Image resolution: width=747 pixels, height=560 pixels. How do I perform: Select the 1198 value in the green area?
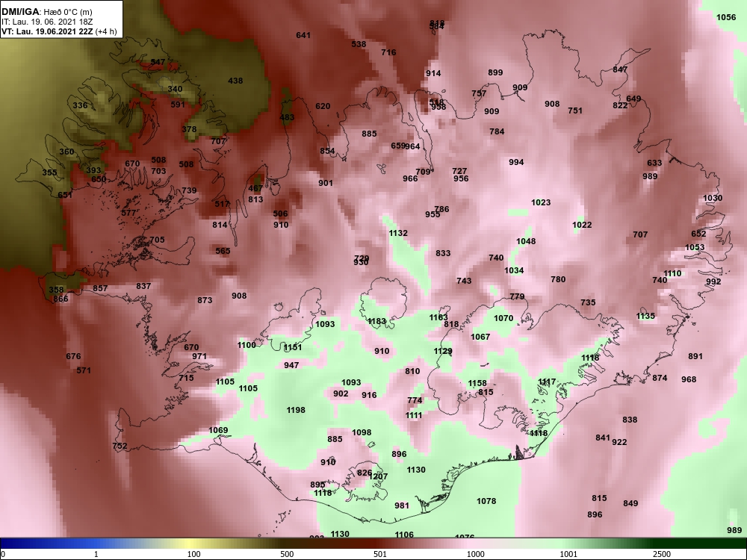(296, 410)
